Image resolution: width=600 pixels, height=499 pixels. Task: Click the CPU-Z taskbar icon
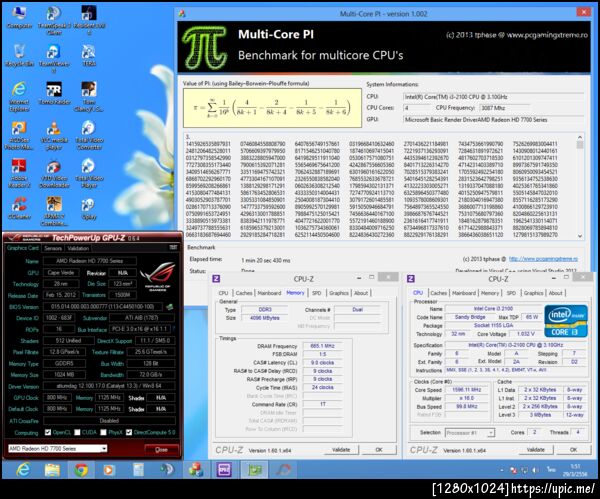point(224,470)
